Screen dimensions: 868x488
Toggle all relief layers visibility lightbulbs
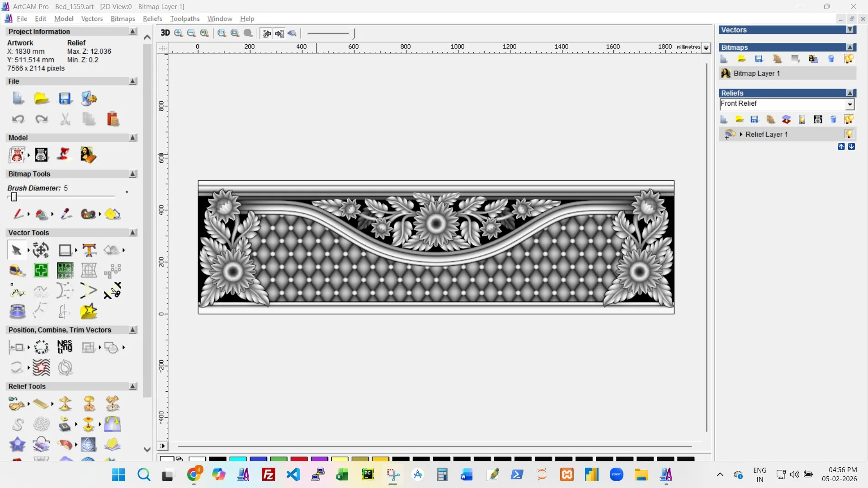pyautogui.click(x=849, y=119)
